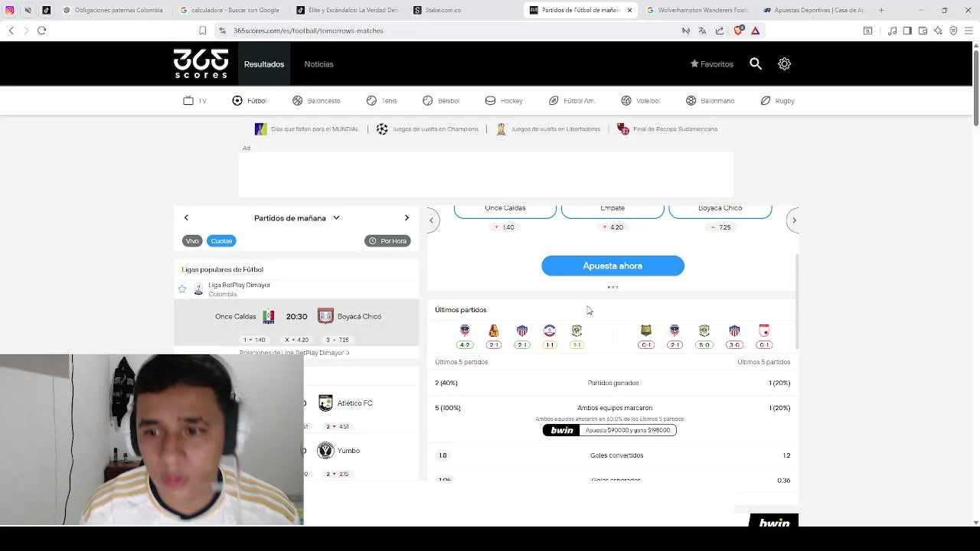The image size is (980, 551).
Task: Open the site search magnifier
Action: [756, 64]
